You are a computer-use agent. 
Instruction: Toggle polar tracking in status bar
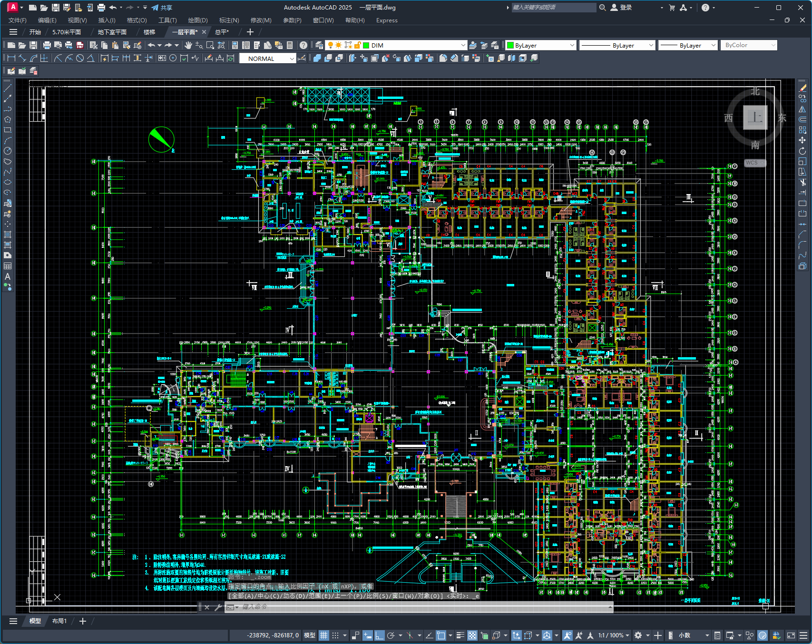(391, 635)
